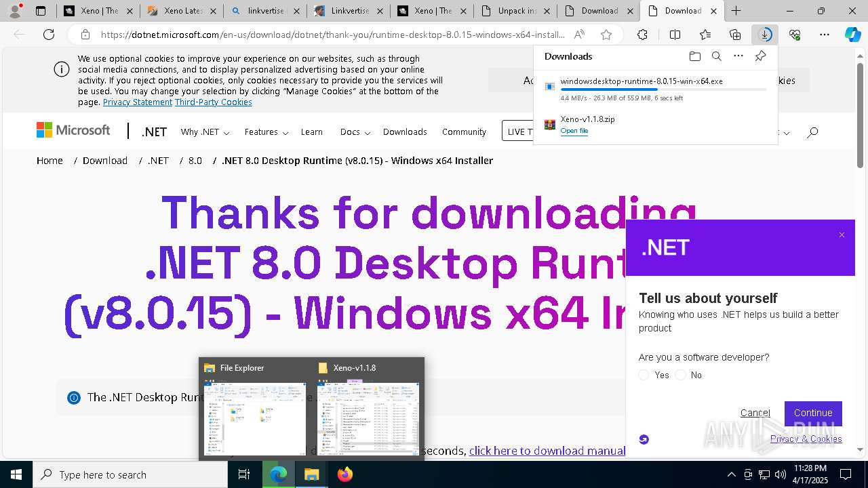Screen dimensions: 868x488
Task: Open downloads folder from Downloads panel
Action: pyautogui.click(x=694, y=56)
